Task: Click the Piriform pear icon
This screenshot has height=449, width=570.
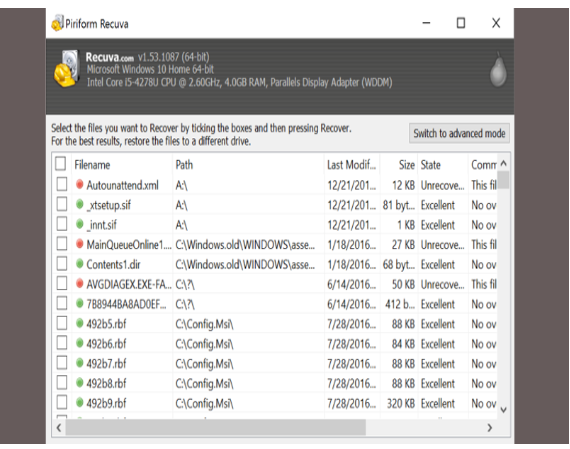Action: click(x=498, y=70)
